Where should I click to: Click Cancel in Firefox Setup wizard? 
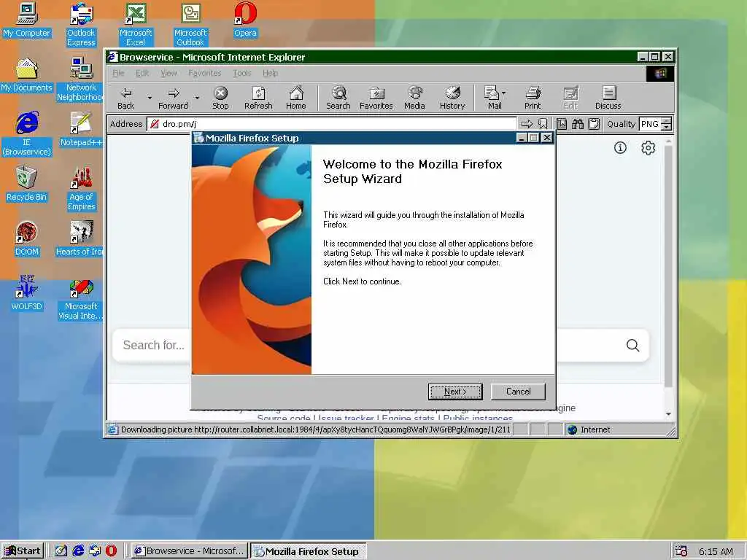(x=518, y=392)
